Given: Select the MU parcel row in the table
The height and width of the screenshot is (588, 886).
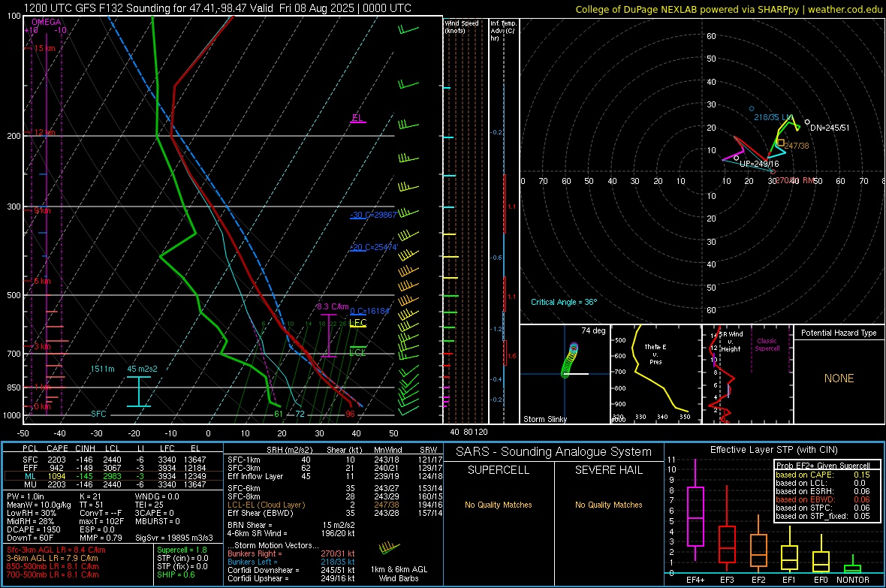Looking at the screenshot, I should point(113,484).
